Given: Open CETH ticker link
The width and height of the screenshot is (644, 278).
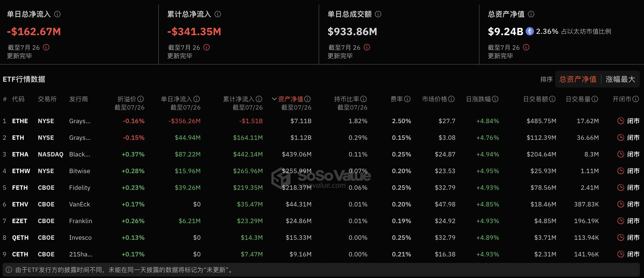Looking at the screenshot, I should pyautogui.click(x=20, y=254).
